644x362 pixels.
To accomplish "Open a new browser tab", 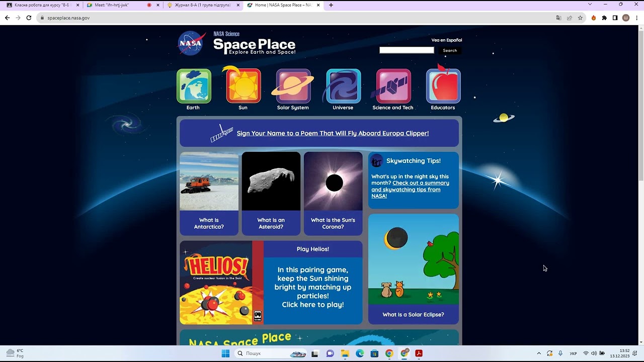I will click(x=331, y=5).
